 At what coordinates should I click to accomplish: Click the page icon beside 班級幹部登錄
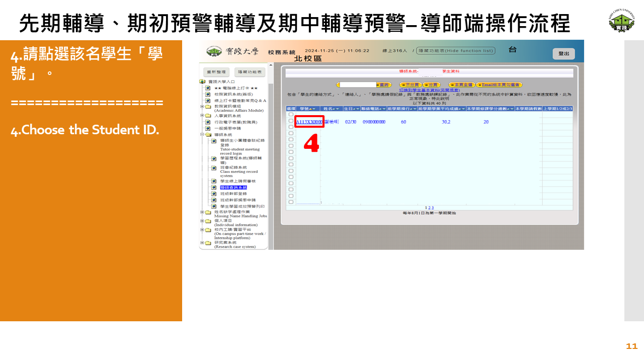tap(214, 194)
